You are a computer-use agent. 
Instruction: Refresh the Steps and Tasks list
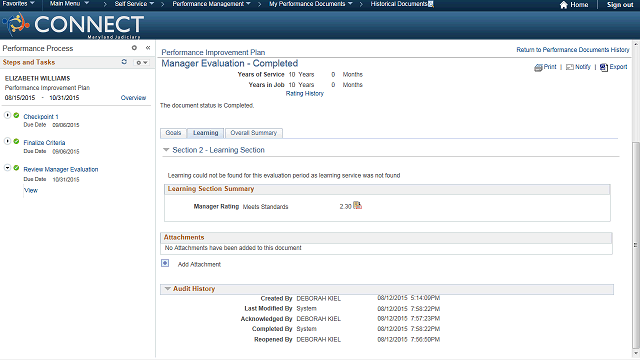124,62
